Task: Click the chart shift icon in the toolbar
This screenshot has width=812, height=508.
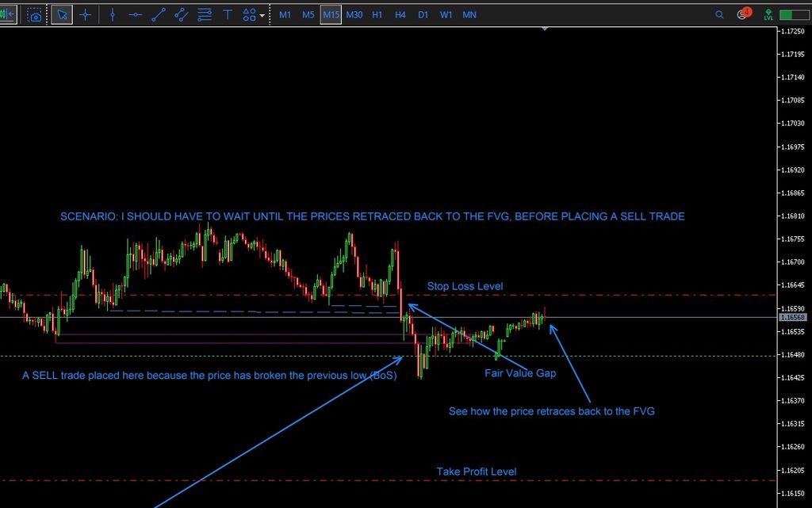Action: pos(7,14)
